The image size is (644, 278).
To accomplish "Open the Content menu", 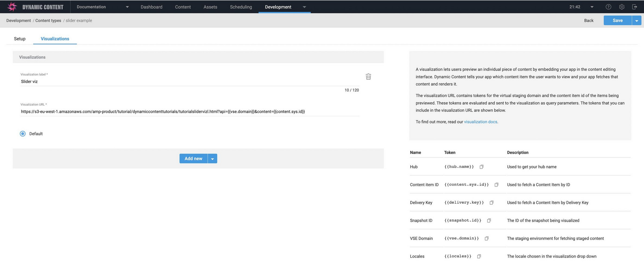I will pos(183,7).
